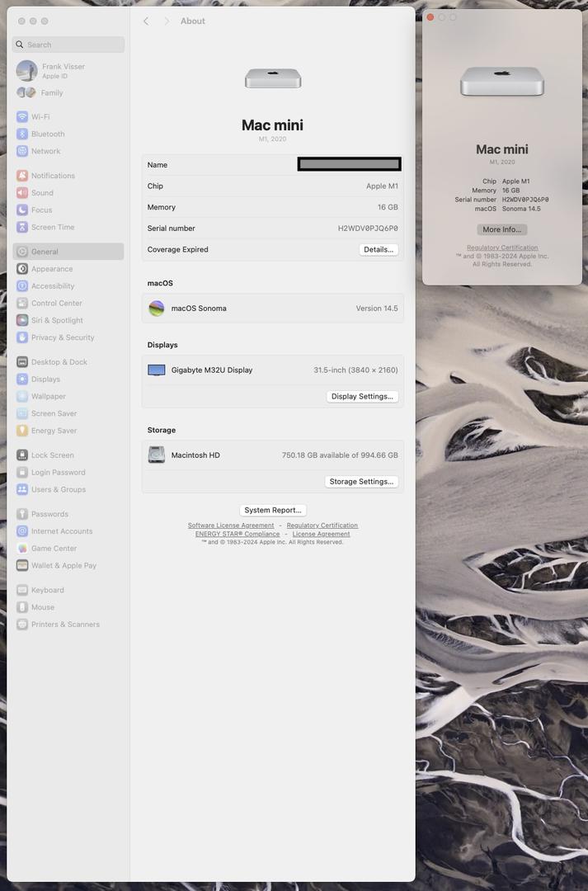Open Control Center icon in sidebar
588x891 pixels.
(22, 304)
